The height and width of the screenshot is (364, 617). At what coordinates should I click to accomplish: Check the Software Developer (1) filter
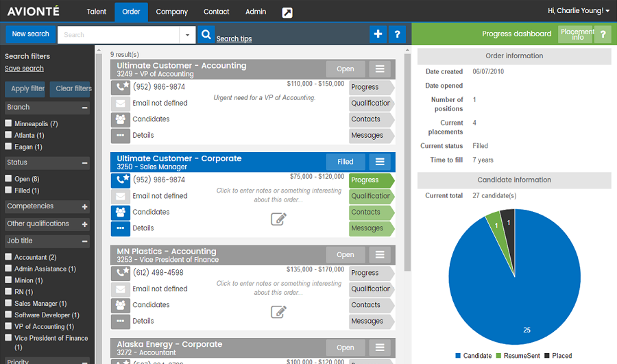(8, 315)
